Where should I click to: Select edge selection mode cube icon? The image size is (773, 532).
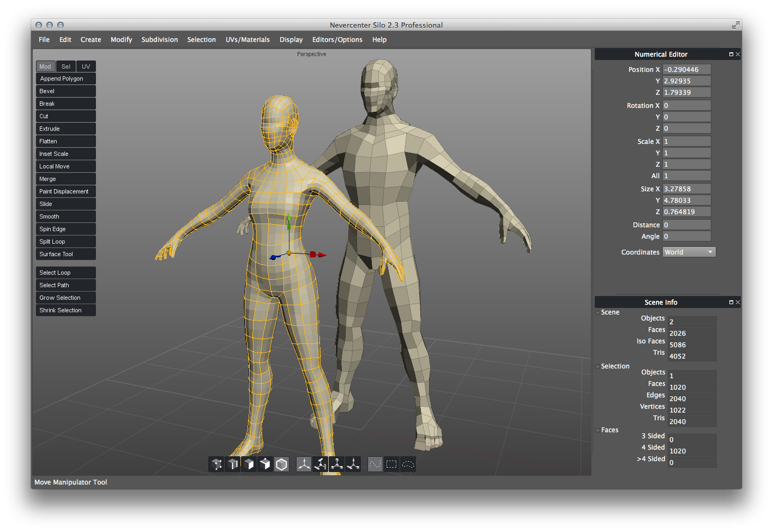click(233, 464)
